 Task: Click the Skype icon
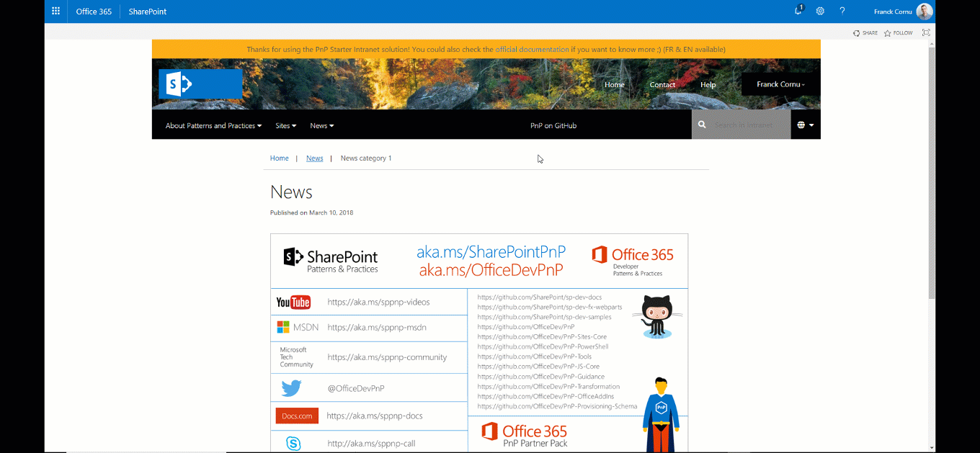tap(293, 444)
